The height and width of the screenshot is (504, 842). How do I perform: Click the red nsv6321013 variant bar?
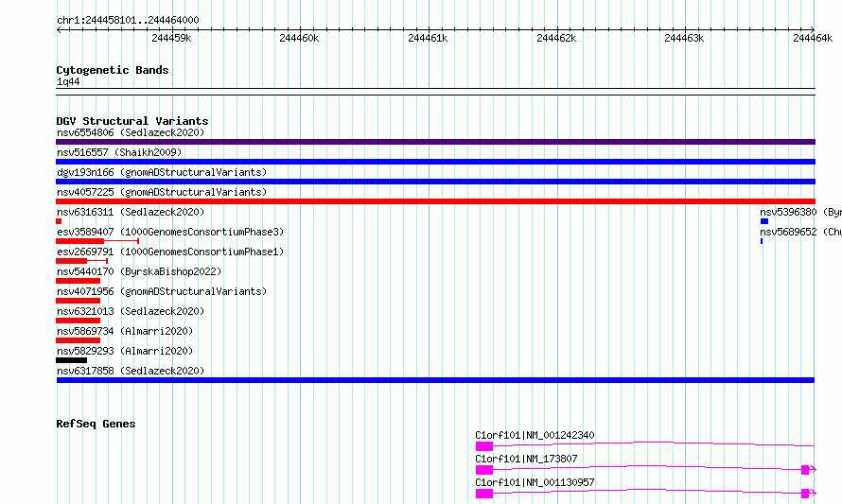[78, 321]
